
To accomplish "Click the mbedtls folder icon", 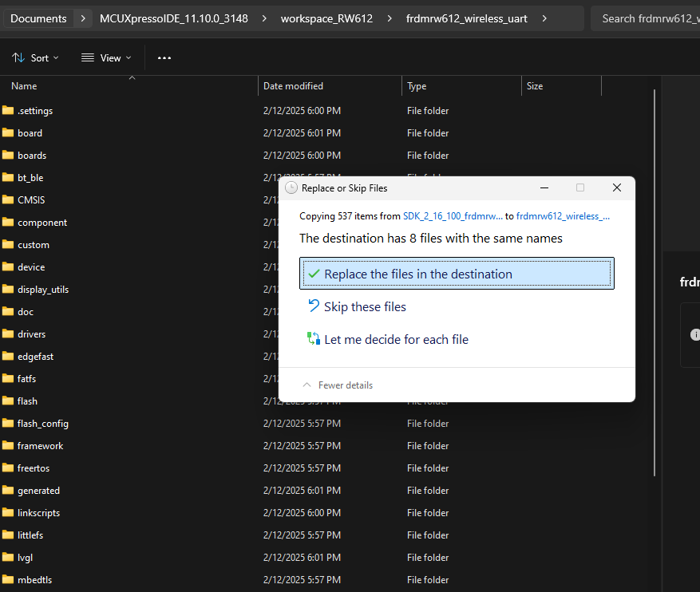I will click(9, 580).
